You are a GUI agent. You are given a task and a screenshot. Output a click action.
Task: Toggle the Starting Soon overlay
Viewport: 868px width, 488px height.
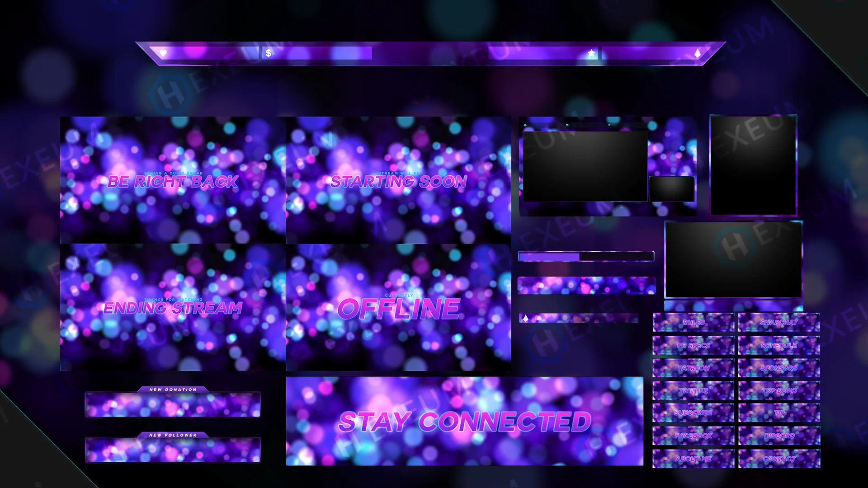[x=397, y=181]
